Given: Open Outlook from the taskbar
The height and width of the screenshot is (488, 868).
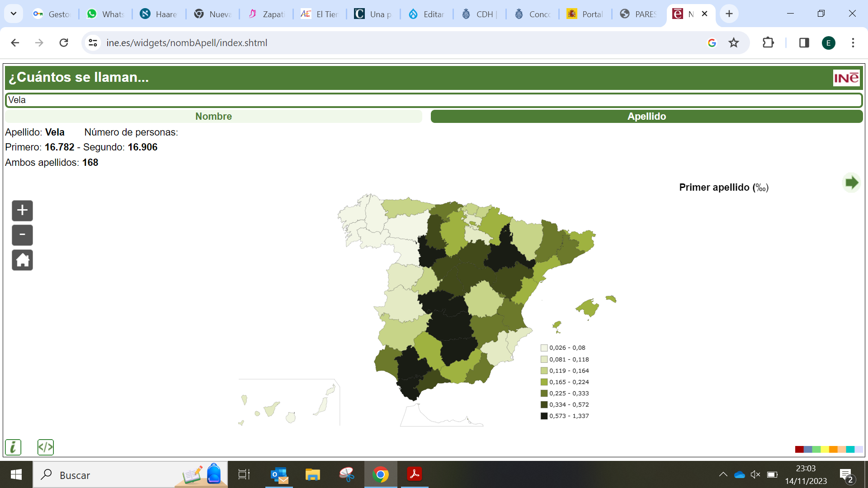Looking at the screenshot, I should coord(279,474).
